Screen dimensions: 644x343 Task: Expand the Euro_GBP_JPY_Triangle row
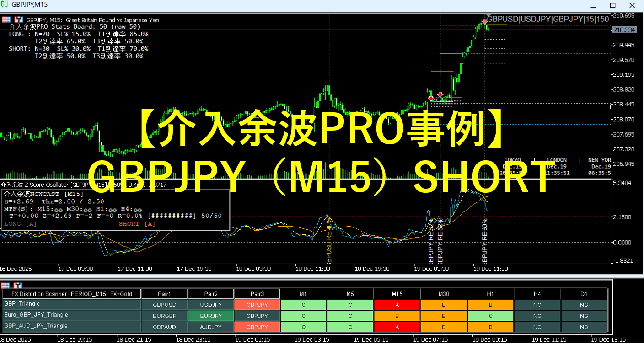click(x=36, y=315)
